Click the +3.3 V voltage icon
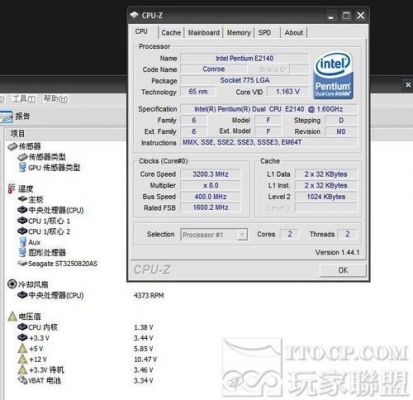The height and width of the screenshot is (400, 413). click(x=22, y=338)
